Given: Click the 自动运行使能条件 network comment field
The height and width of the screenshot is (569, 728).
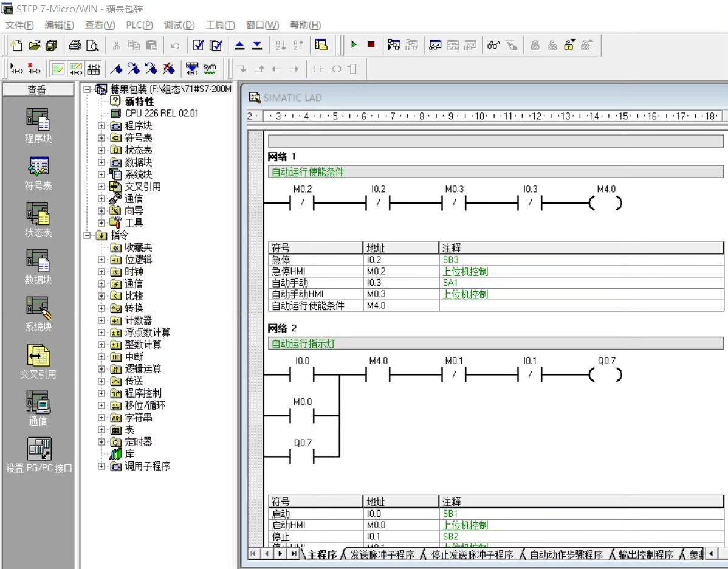Looking at the screenshot, I should [495, 172].
